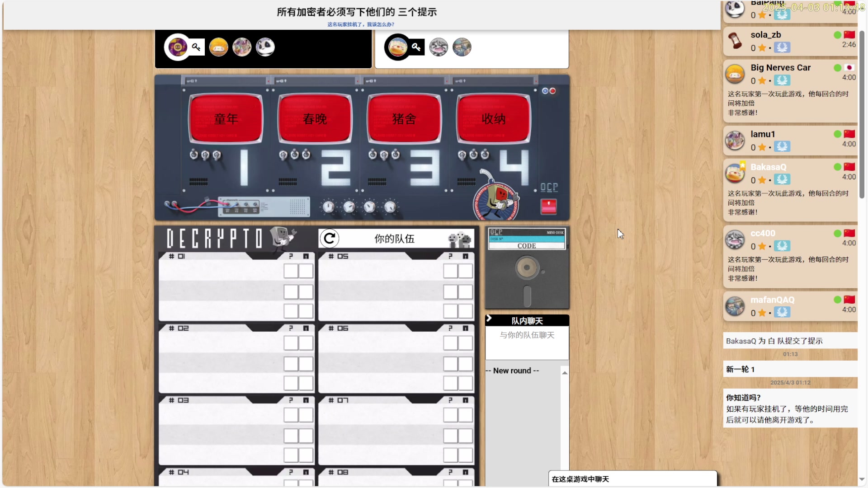Click the red keyword screen 春晚
The width and height of the screenshot is (868, 488).
(x=315, y=119)
